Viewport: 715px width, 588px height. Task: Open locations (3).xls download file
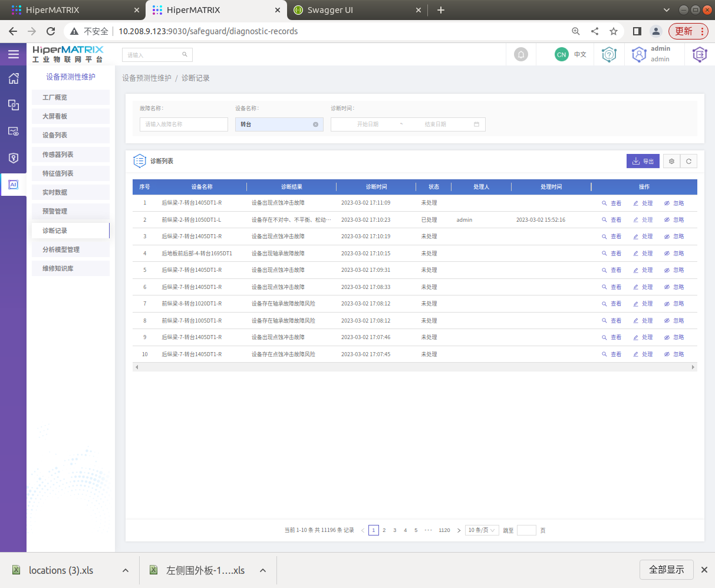tap(61, 570)
